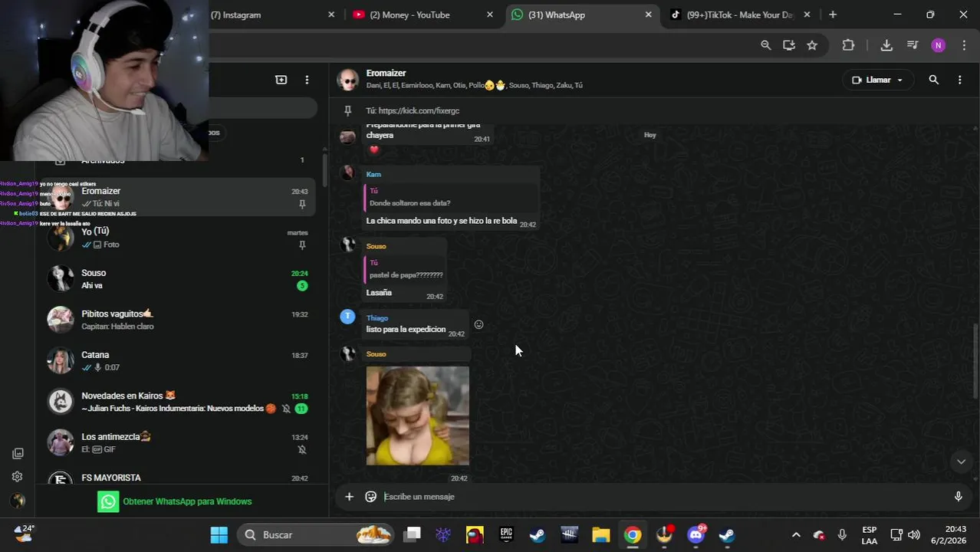Open the chat list options menu
The image size is (980, 552).
point(307,80)
